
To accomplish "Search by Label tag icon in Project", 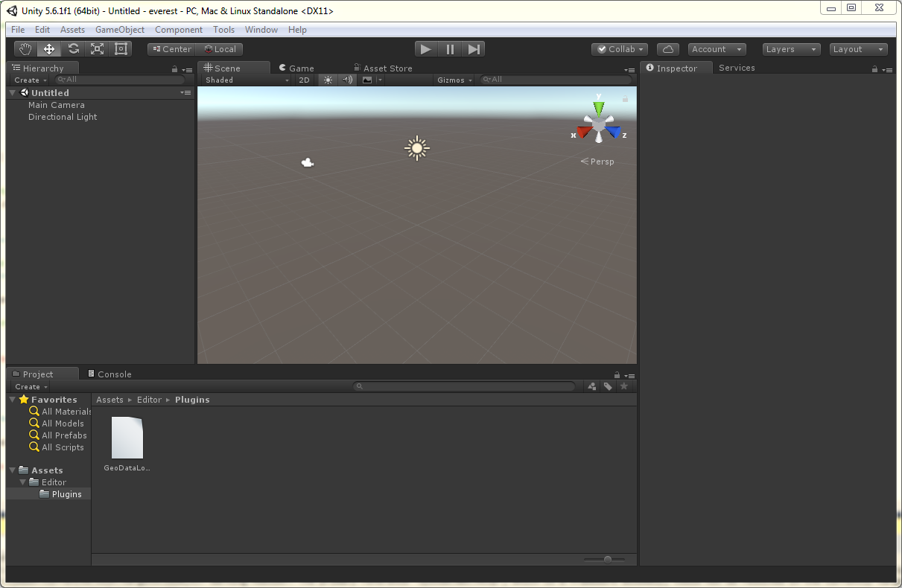I will (608, 386).
